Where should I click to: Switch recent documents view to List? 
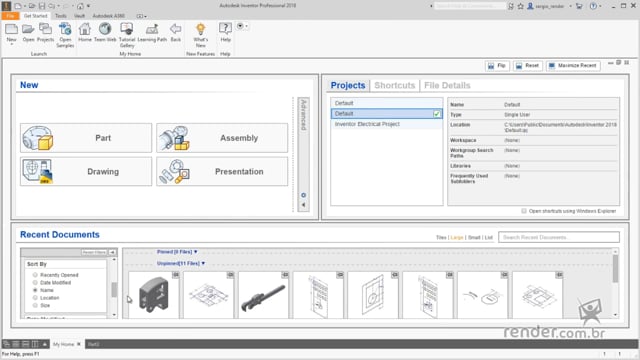pos(489,238)
